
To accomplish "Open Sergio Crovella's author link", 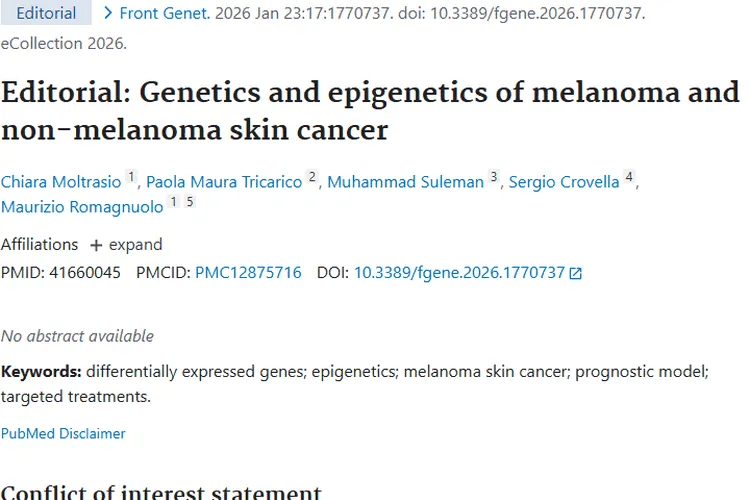I will coord(564,182).
